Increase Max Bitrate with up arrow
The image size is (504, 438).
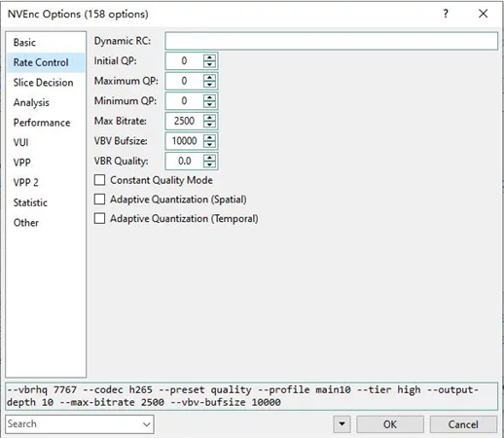tap(209, 118)
